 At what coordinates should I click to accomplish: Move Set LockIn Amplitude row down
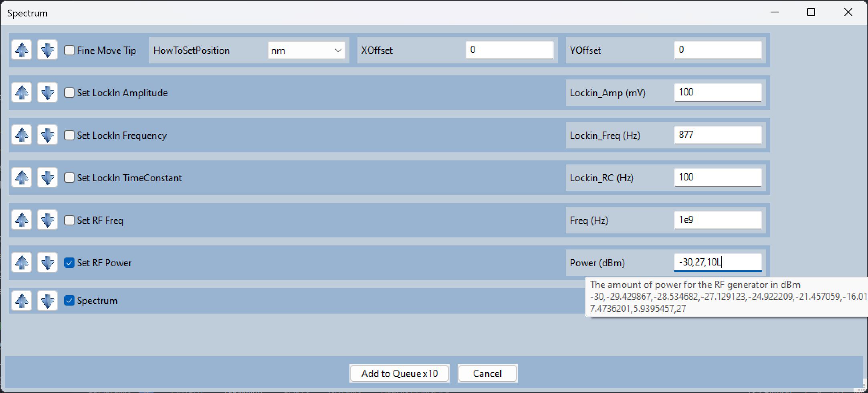point(47,93)
